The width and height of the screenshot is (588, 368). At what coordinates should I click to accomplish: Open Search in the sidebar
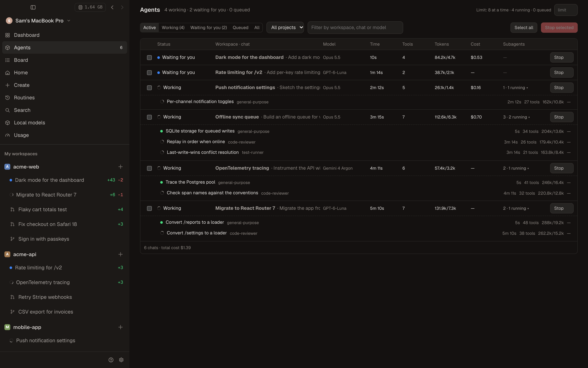[65, 110]
